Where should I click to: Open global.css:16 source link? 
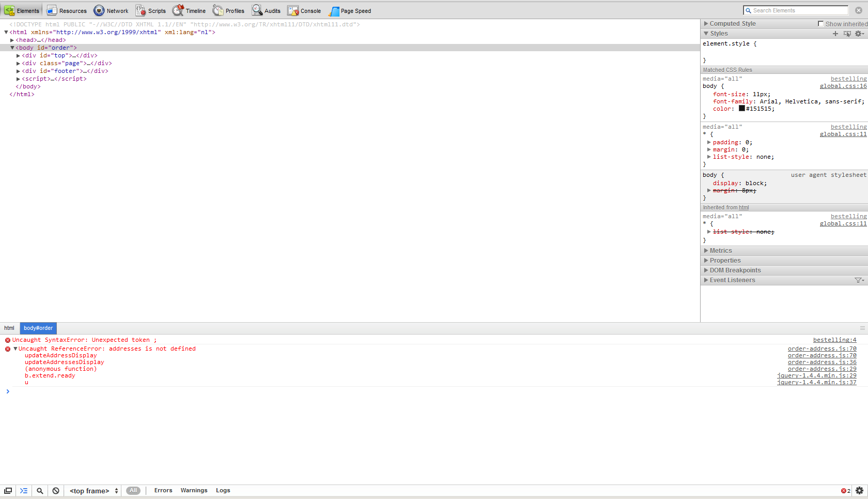pos(843,86)
